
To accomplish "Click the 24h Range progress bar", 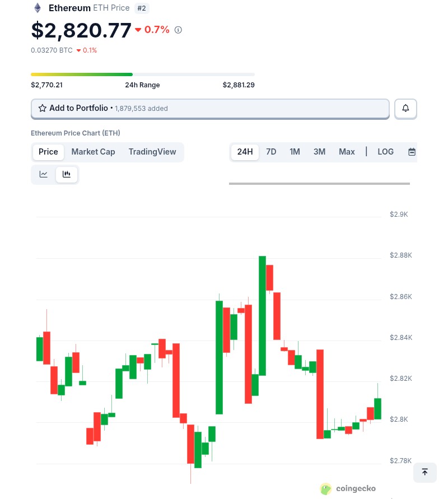I will pos(143,74).
